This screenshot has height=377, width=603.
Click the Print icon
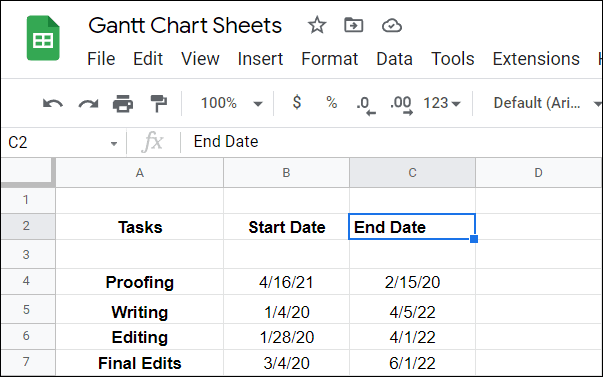click(x=123, y=103)
